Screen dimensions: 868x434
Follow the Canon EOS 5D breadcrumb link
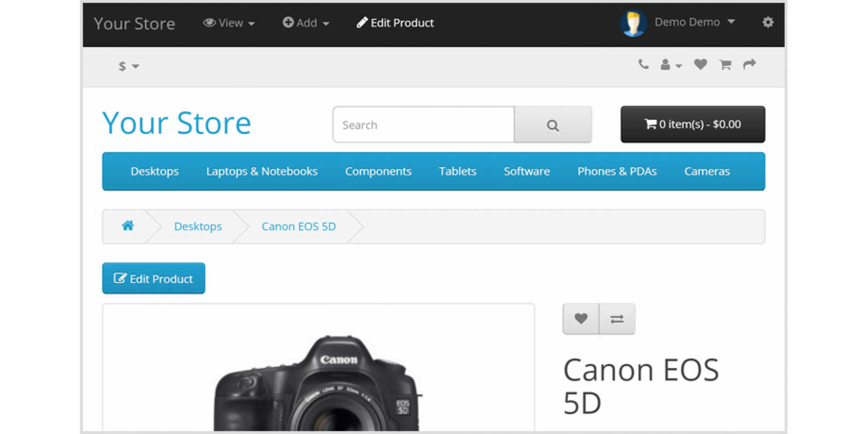298,226
